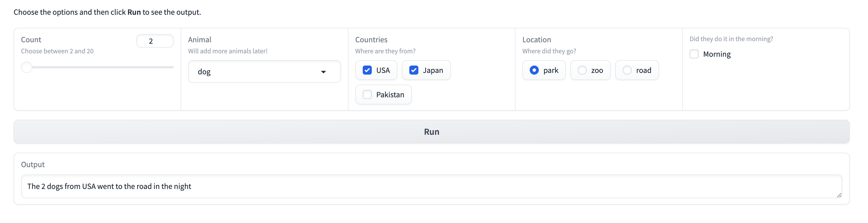Click the filled blue dot for park
Viewport: 868px width, 223px height.
click(534, 70)
